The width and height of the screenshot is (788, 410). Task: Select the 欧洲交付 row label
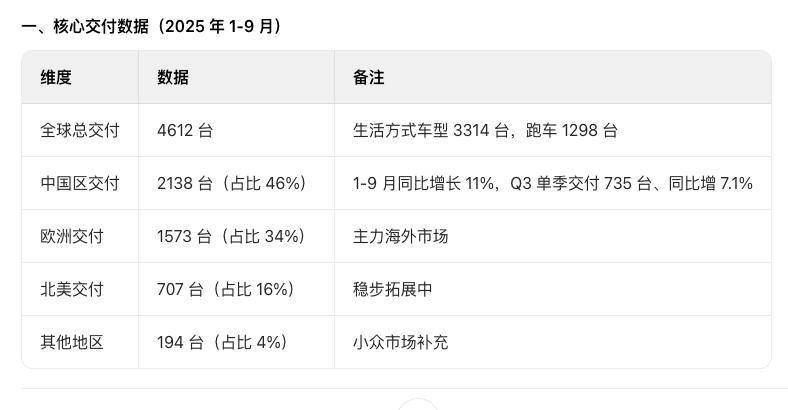click(72, 236)
